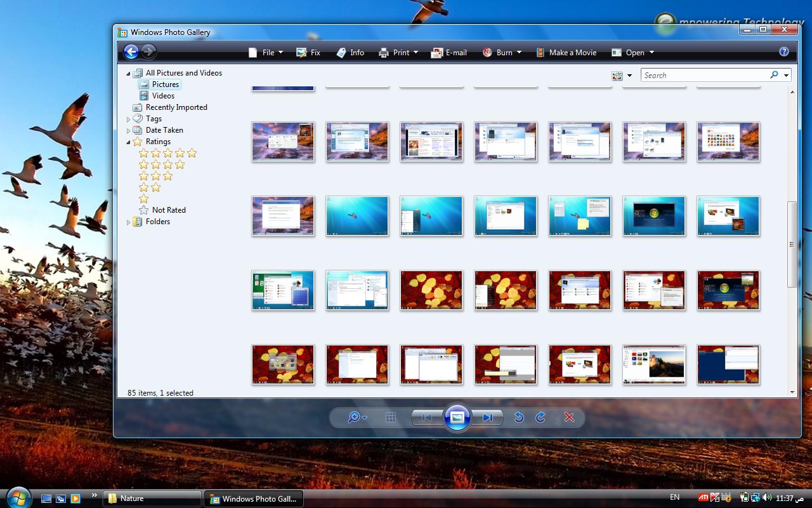Go back with the blue Back arrow
Screen dimensions: 812x508
click(131, 52)
